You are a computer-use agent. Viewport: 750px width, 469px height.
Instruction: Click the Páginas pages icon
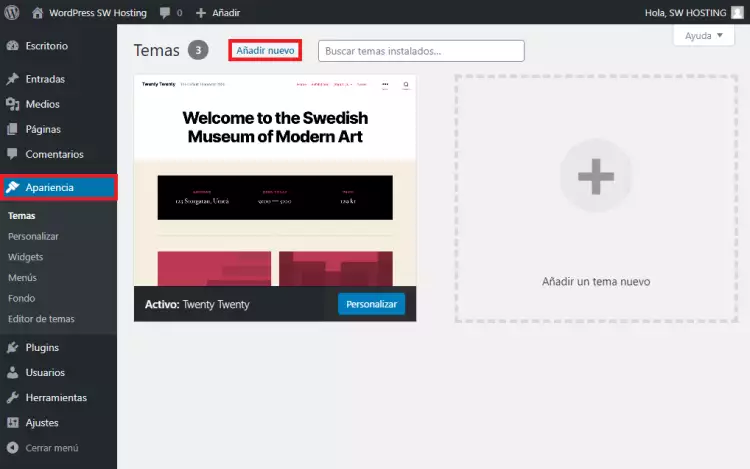tap(13, 129)
